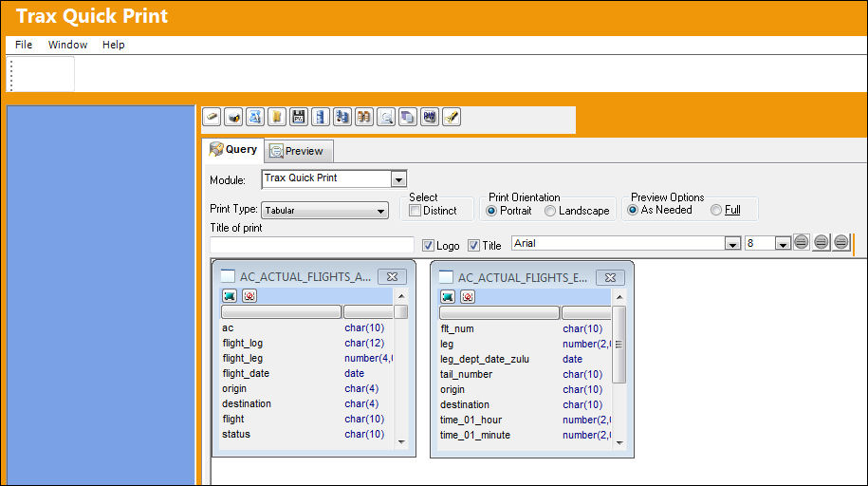Screen dimensions: 868x486
Task: Open the File menu
Action: [24, 45]
